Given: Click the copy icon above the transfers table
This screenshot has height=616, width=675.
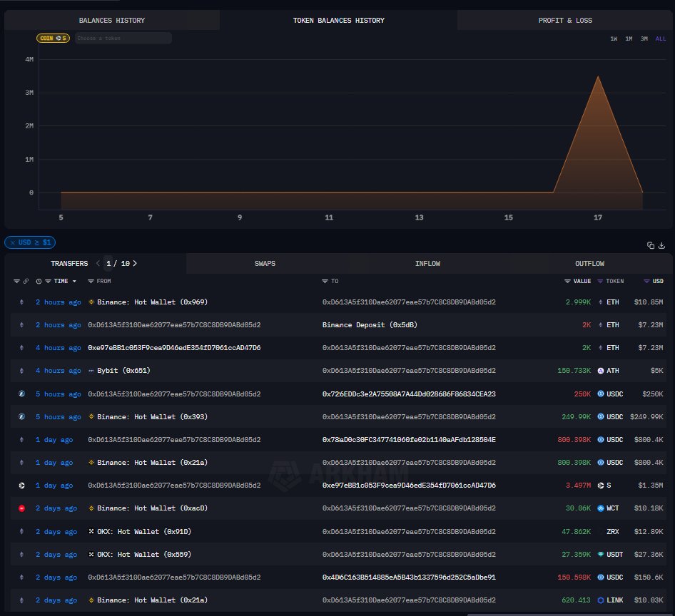Looking at the screenshot, I should 651,245.
